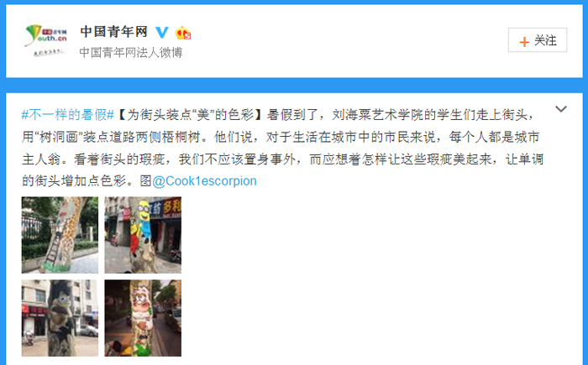The width and height of the screenshot is (588, 365).
Task: Click the post text line about 树洞画
Action: [281, 137]
